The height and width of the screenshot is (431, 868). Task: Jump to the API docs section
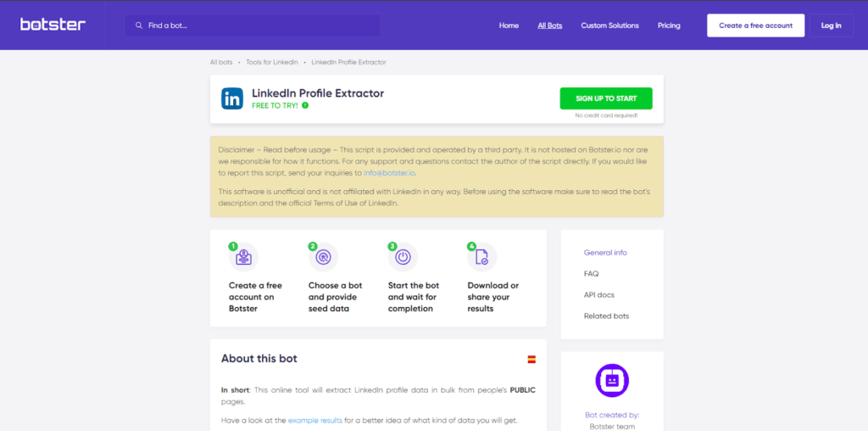(599, 294)
